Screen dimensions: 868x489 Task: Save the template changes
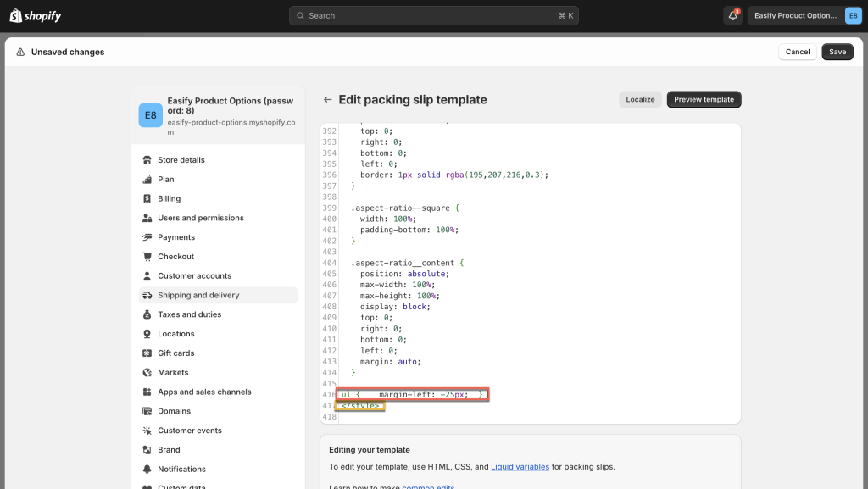837,52
